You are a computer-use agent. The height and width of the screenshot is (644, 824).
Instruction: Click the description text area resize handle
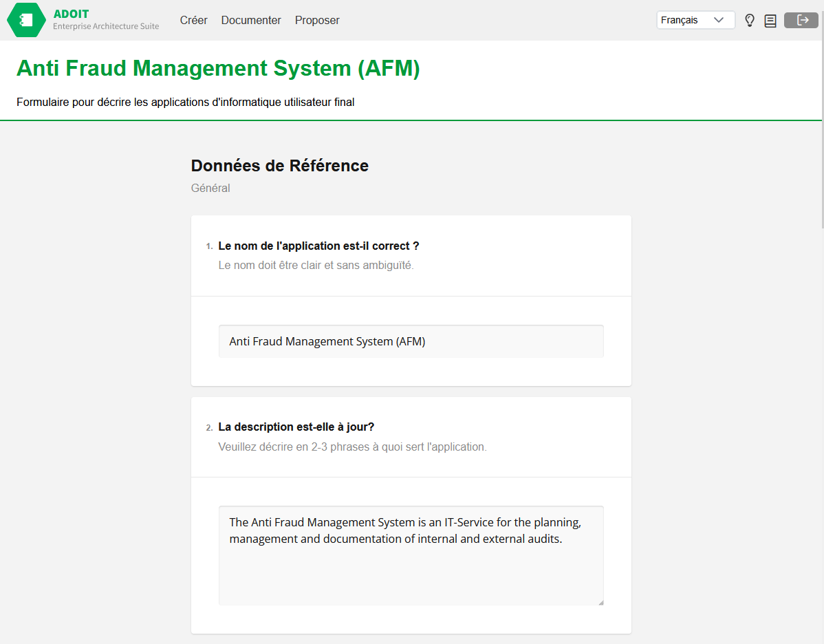(600, 602)
